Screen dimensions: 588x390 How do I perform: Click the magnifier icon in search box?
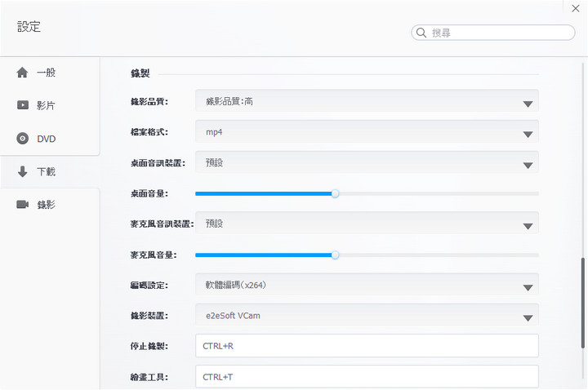pos(421,33)
